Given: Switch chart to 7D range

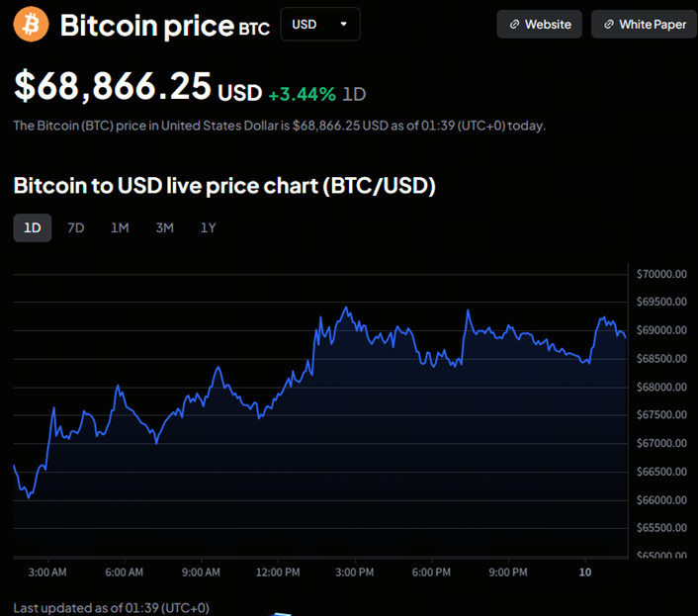Looking at the screenshot, I should pyautogui.click(x=76, y=227).
